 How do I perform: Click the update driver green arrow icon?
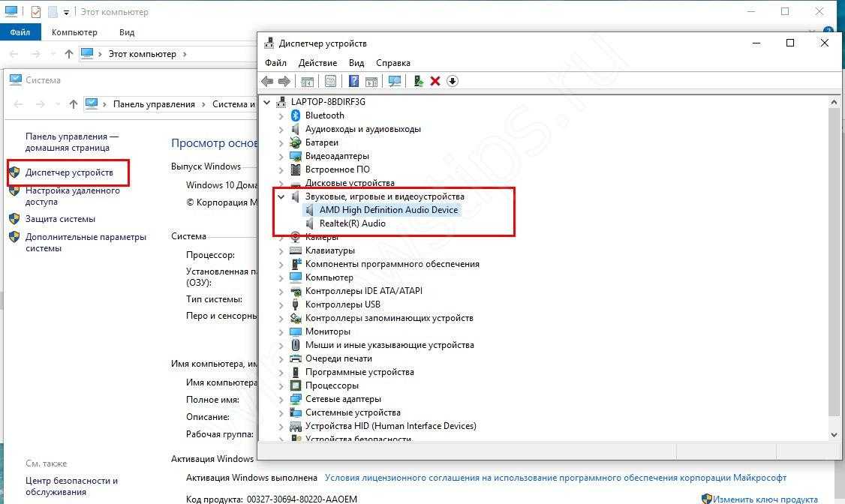(x=418, y=81)
